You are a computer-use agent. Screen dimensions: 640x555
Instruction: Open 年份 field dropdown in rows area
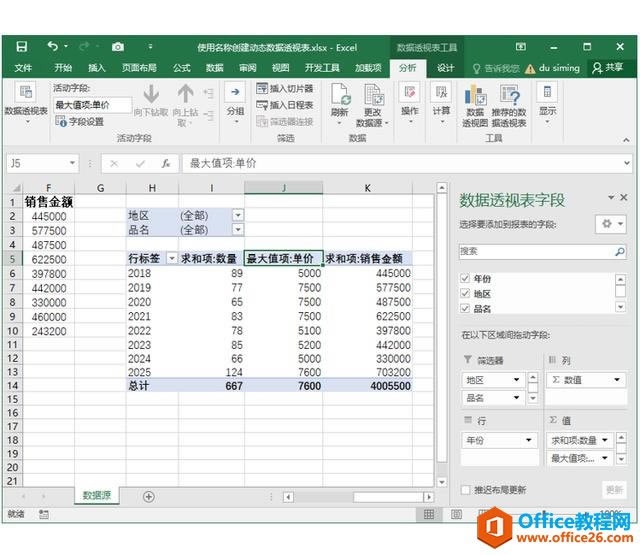(529, 440)
